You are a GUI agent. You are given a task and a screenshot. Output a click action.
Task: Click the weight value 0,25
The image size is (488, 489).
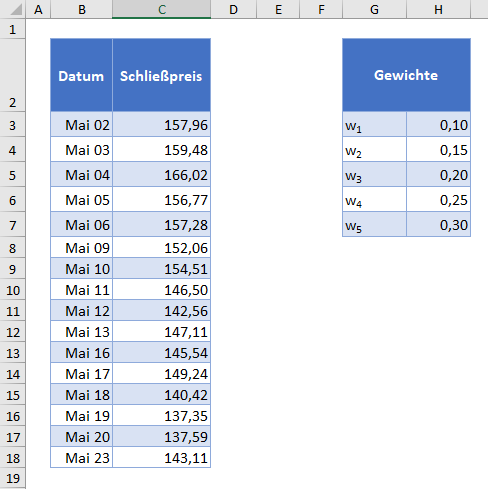click(438, 199)
